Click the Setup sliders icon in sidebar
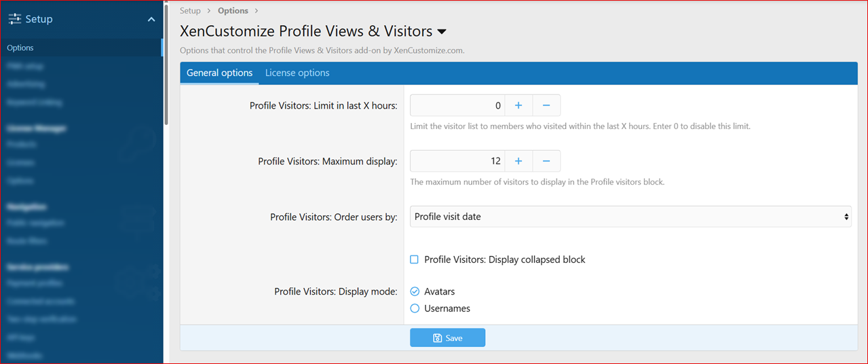Viewport: 868px width, 364px height. click(14, 19)
